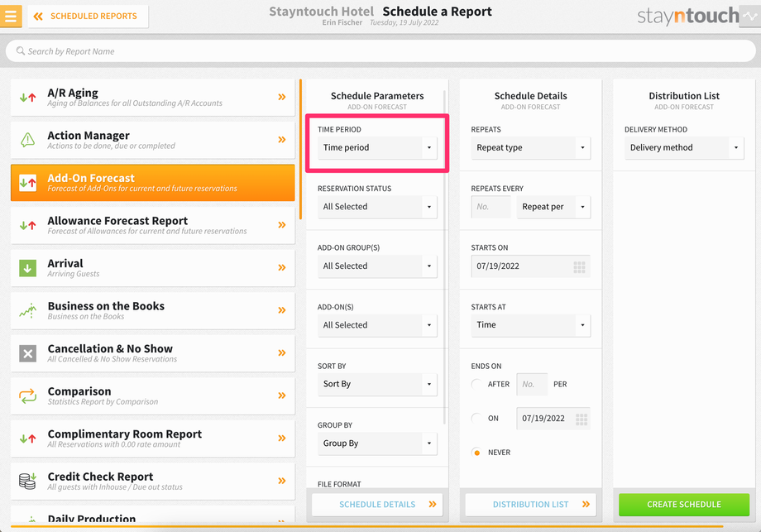
Task: Click the search magnifier icon
Action: 21,51
